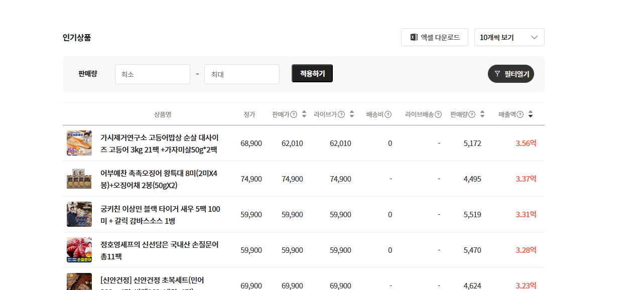
Task: Click the 라이브가 help question-mark icon
Action: (341, 114)
